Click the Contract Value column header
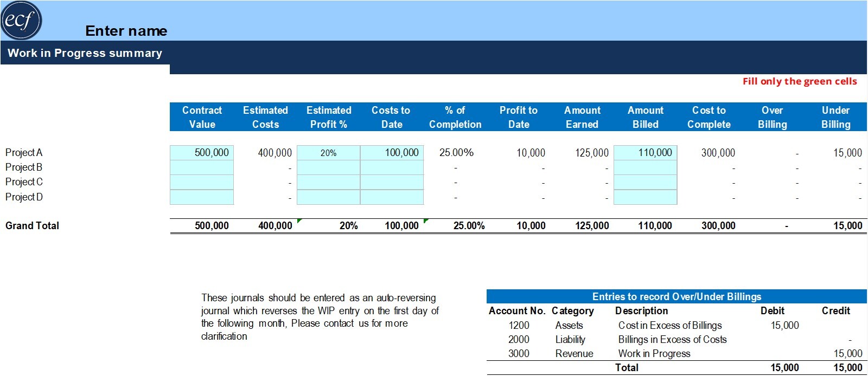 [202, 117]
